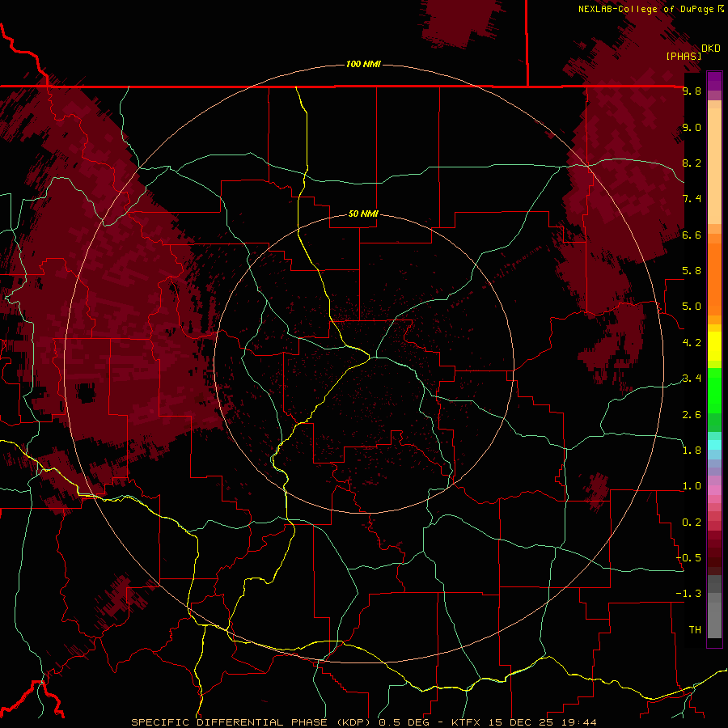Select the 3.4 color scale value
This screenshot has width=728, height=728.
point(692,379)
